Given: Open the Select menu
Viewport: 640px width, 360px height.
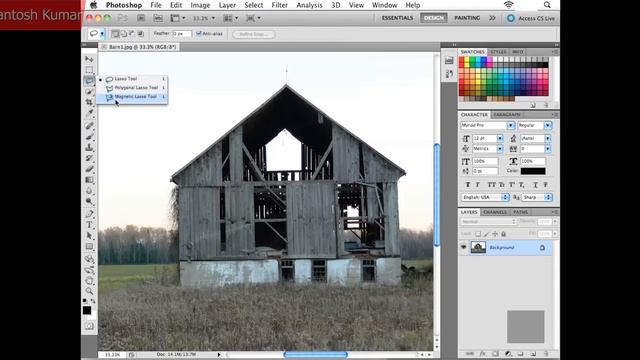Looking at the screenshot, I should (253, 5).
